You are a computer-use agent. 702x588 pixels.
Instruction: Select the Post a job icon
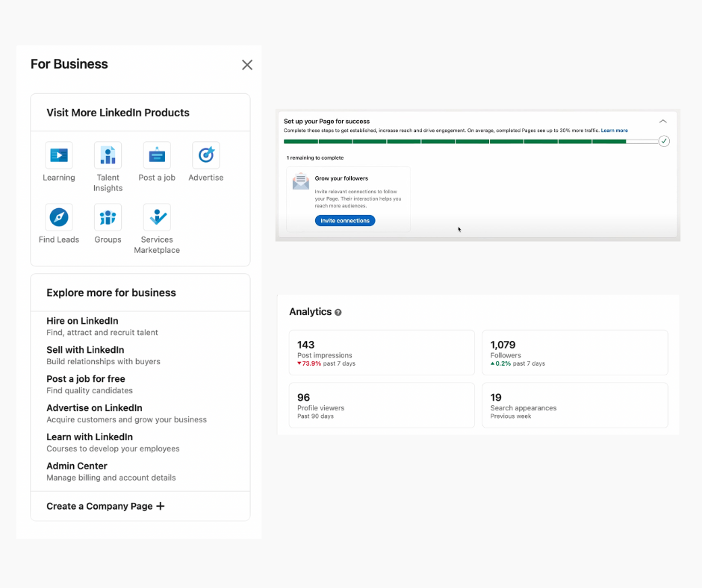[x=157, y=155]
